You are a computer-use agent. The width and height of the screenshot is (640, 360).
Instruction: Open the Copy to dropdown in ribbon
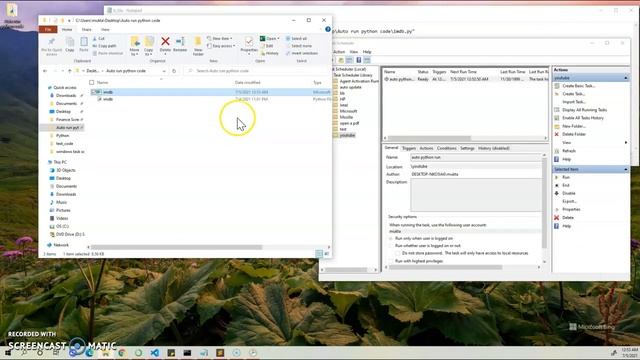click(149, 53)
